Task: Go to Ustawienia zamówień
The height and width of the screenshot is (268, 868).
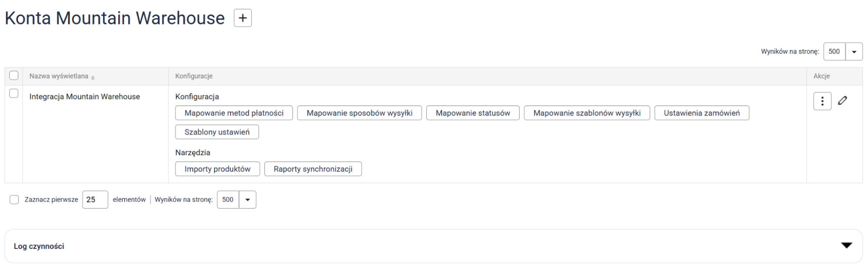Action: pyautogui.click(x=701, y=113)
